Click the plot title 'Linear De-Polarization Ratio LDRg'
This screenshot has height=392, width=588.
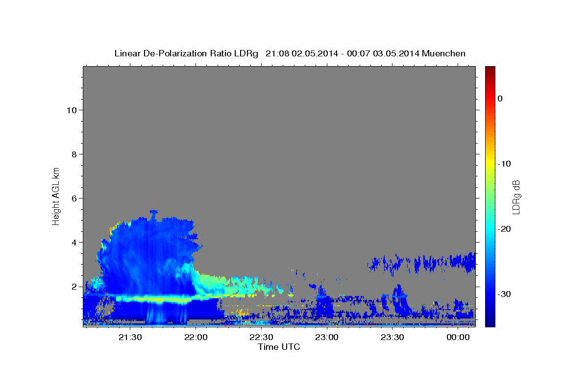coord(186,53)
